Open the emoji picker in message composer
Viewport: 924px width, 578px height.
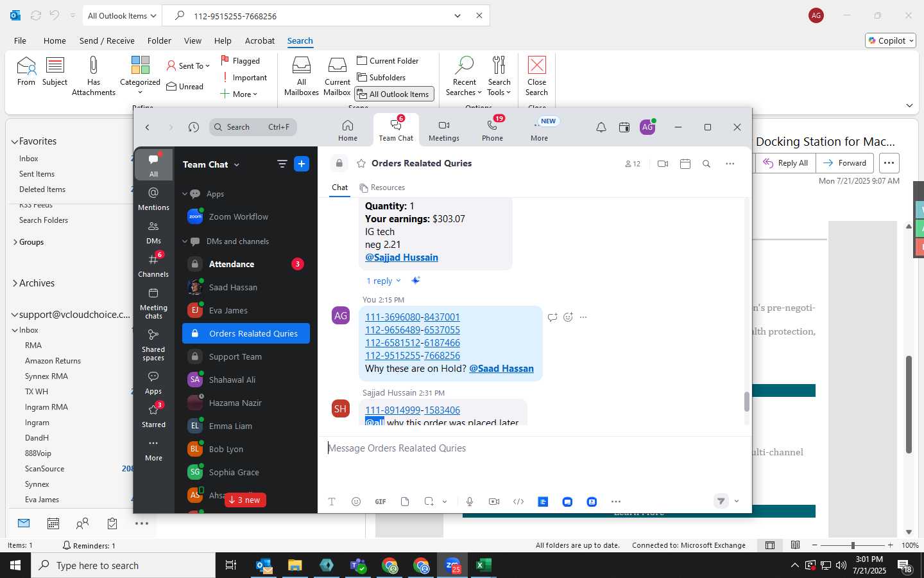(x=356, y=502)
